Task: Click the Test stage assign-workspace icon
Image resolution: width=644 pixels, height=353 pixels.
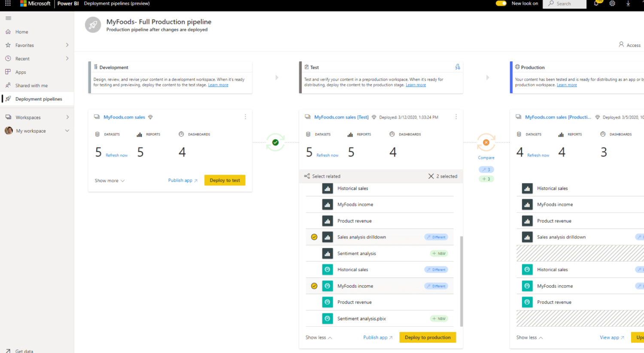Action: click(458, 67)
